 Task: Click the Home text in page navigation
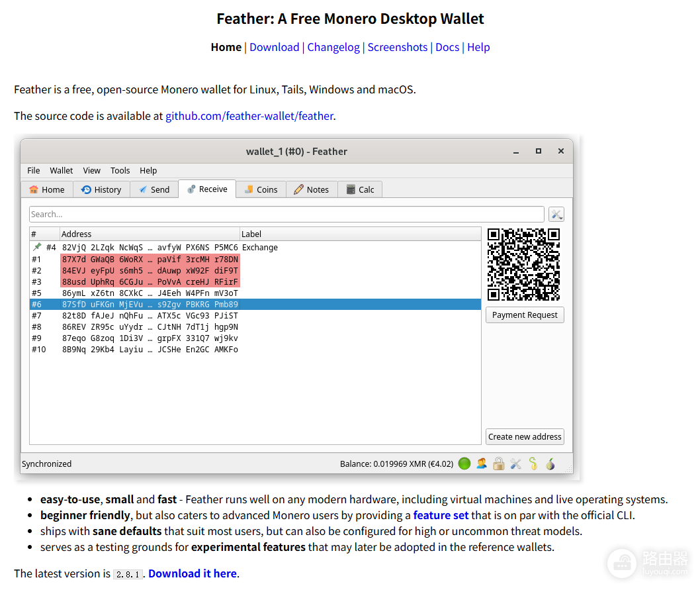(226, 47)
